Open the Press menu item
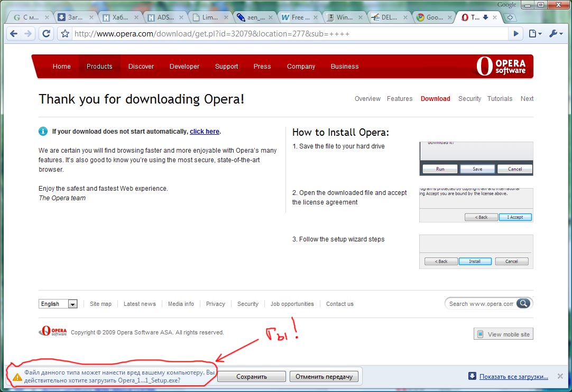This screenshot has height=392, width=572. (262, 67)
